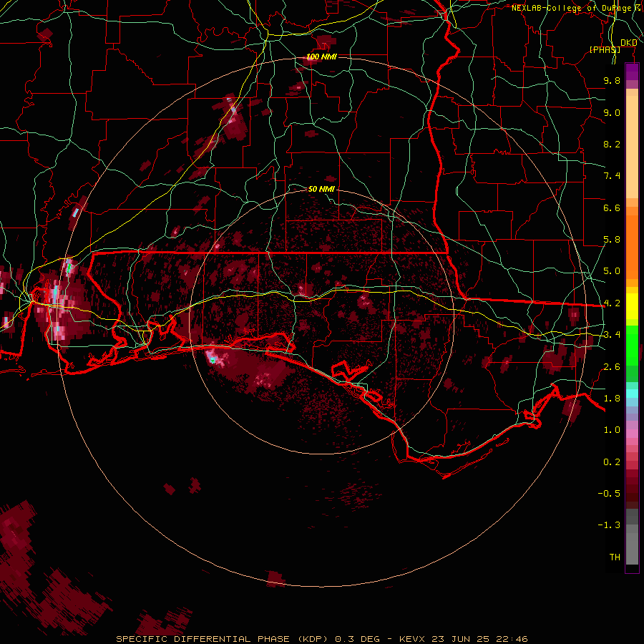Pick the purple top segment of the color bar

click(x=632, y=72)
